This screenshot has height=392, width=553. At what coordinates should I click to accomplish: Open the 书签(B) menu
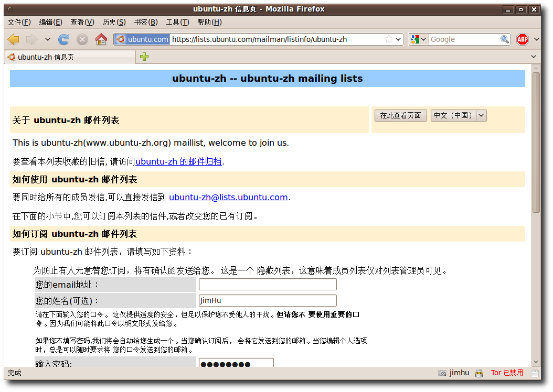coord(146,22)
